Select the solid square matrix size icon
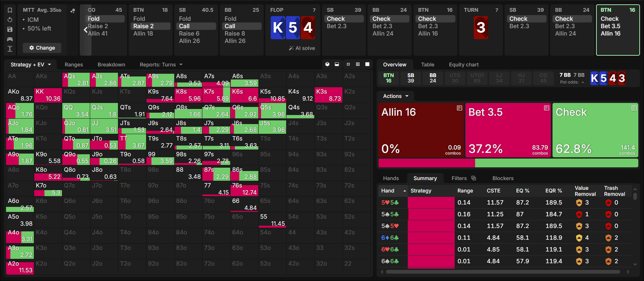The image size is (644, 281). 367,64
